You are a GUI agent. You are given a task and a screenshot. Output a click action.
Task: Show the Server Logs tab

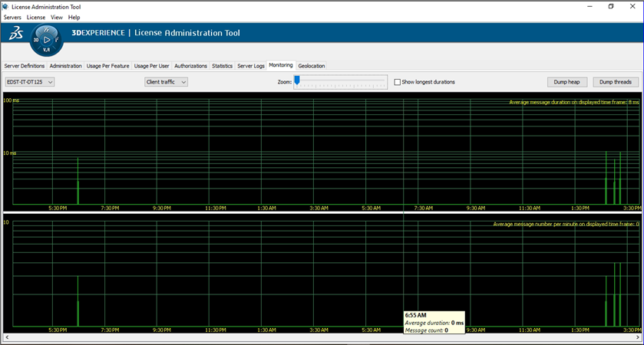pos(250,66)
